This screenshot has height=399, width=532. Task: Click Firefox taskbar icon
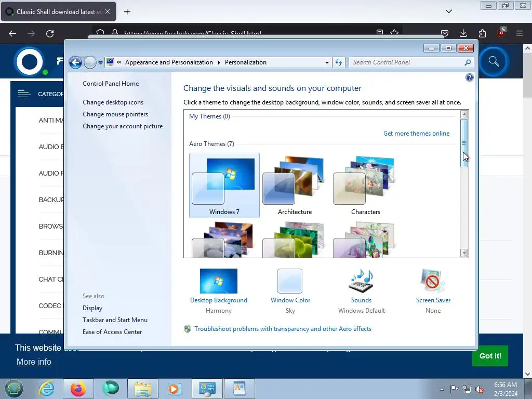coord(78,389)
